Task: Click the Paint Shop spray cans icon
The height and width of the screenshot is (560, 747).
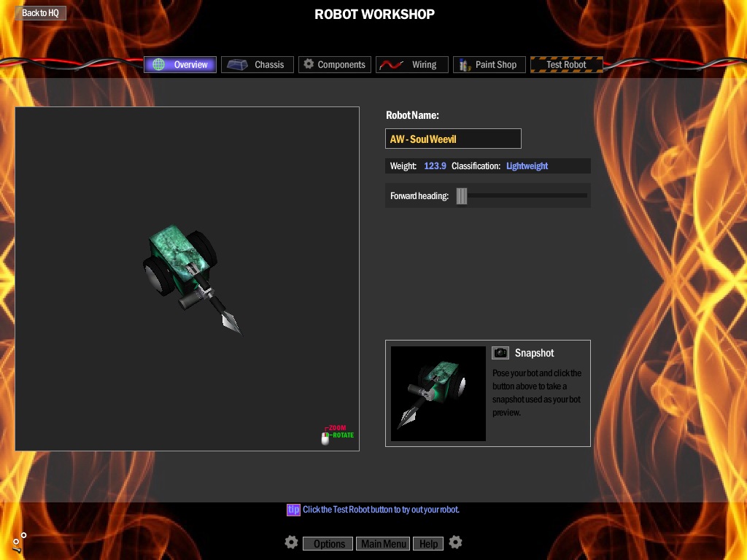Action: 464,64
